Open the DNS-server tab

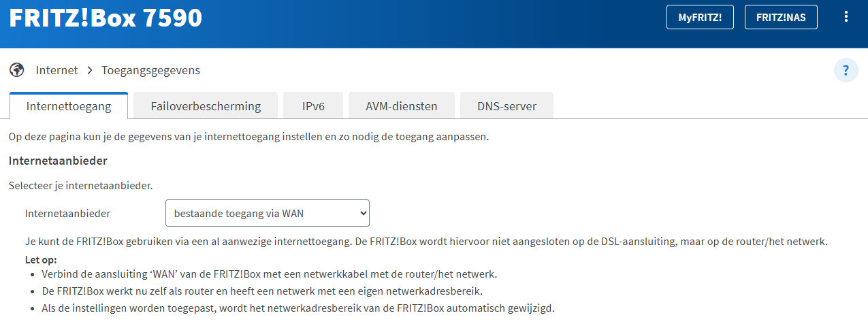507,106
